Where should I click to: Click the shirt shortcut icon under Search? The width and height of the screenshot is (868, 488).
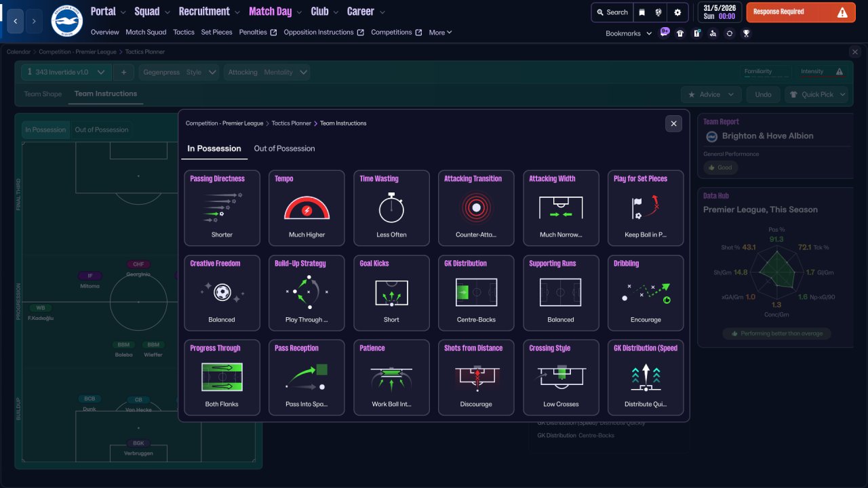tap(680, 33)
